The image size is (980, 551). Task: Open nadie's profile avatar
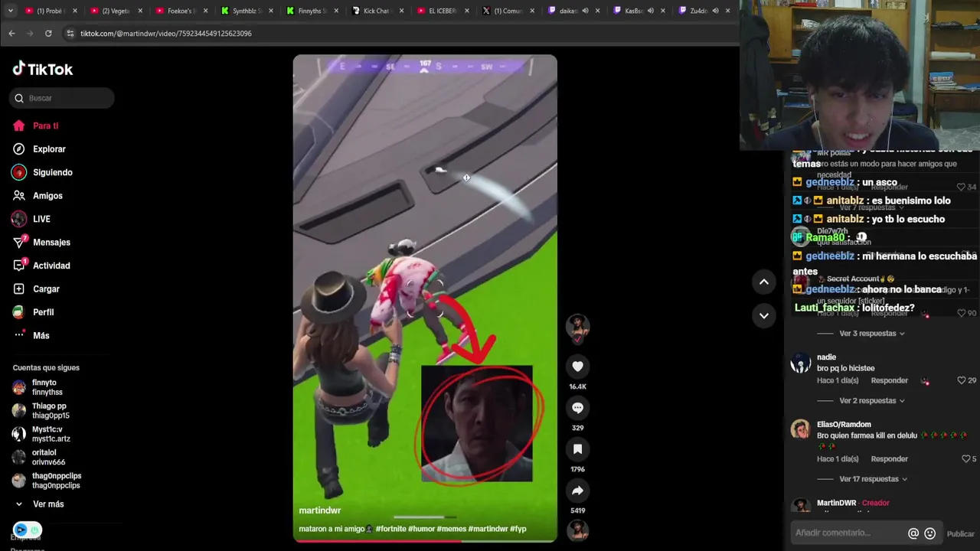point(800,363)
